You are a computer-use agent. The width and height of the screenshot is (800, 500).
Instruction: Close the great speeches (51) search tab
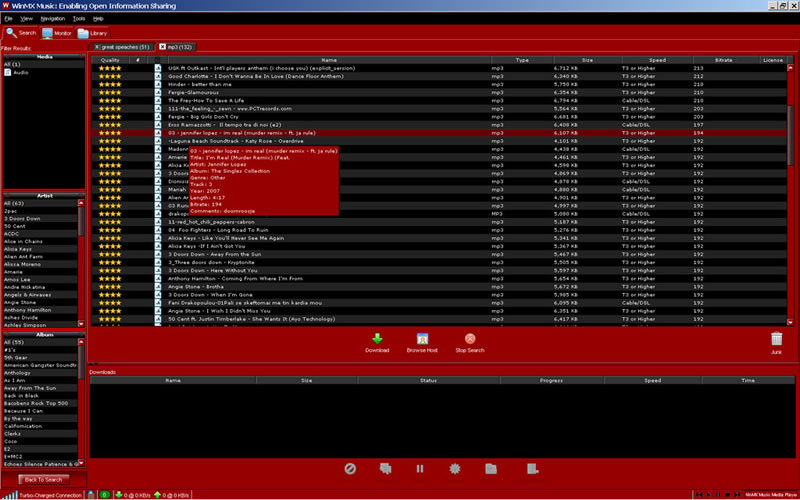97,47
